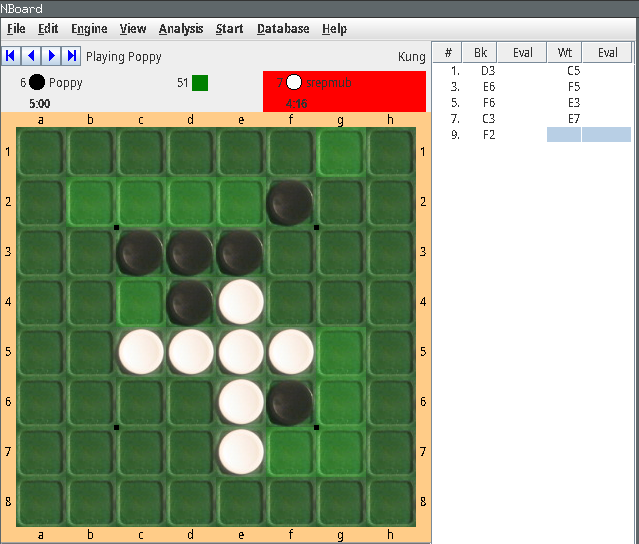The height and width of the screenshot is (544, 639).
Task: Click the White Eval column header
Action: pos(607,52)
